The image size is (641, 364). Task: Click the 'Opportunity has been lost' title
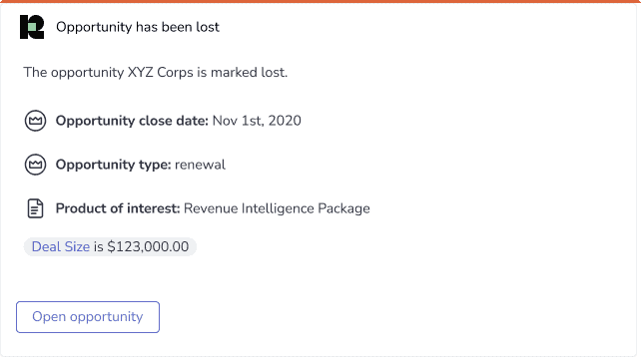[138, 27]
